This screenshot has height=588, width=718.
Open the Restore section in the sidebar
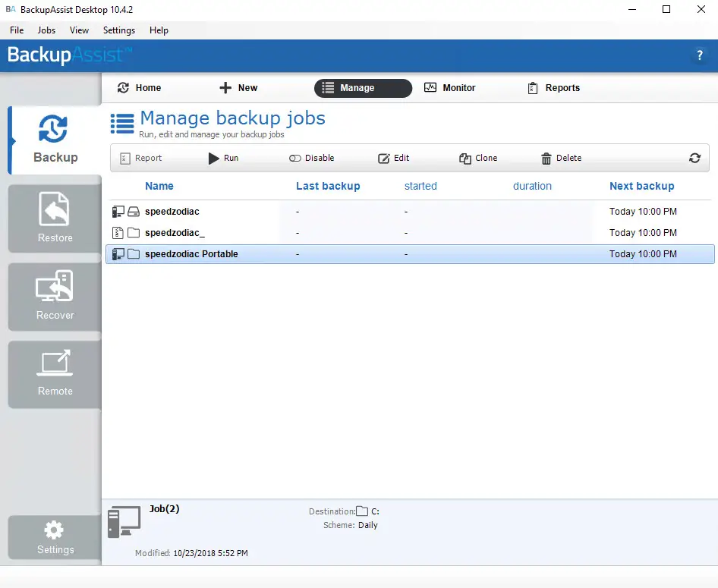tap(55, 219)
